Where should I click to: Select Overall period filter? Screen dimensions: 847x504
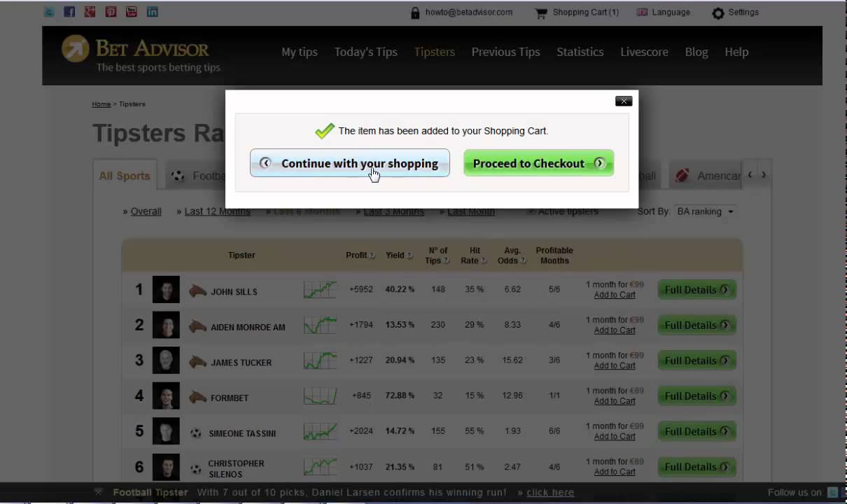(146, 211)
